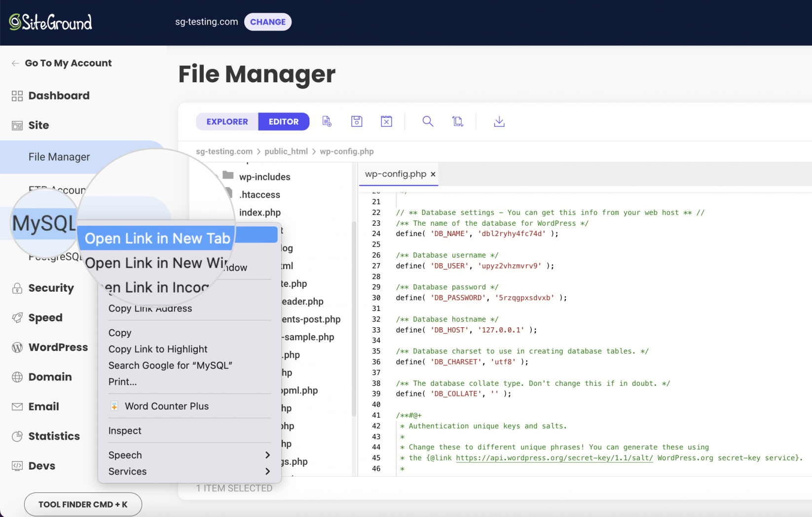The image size is (812, 517).
Task: Choose Print... in context menu
Action: coord(122,381)
